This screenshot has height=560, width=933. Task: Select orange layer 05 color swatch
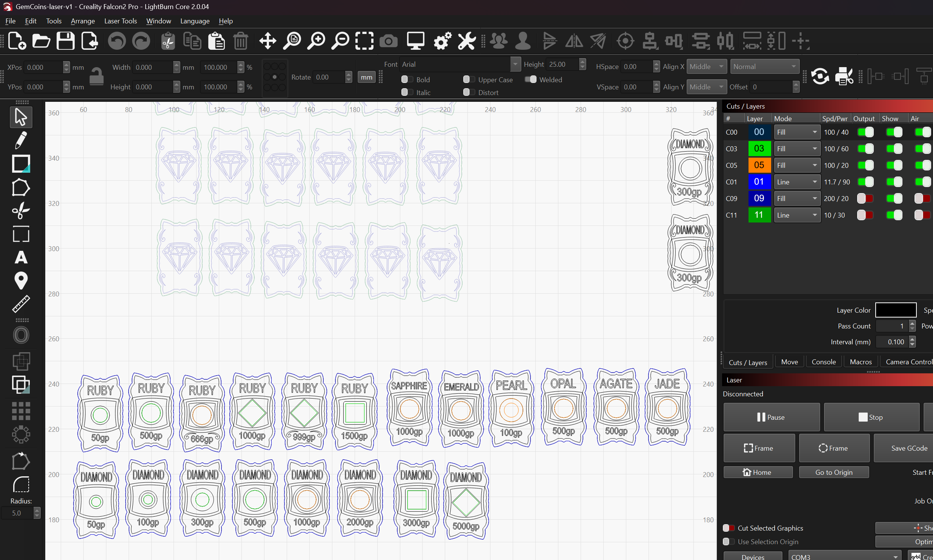tap(759, 165)
